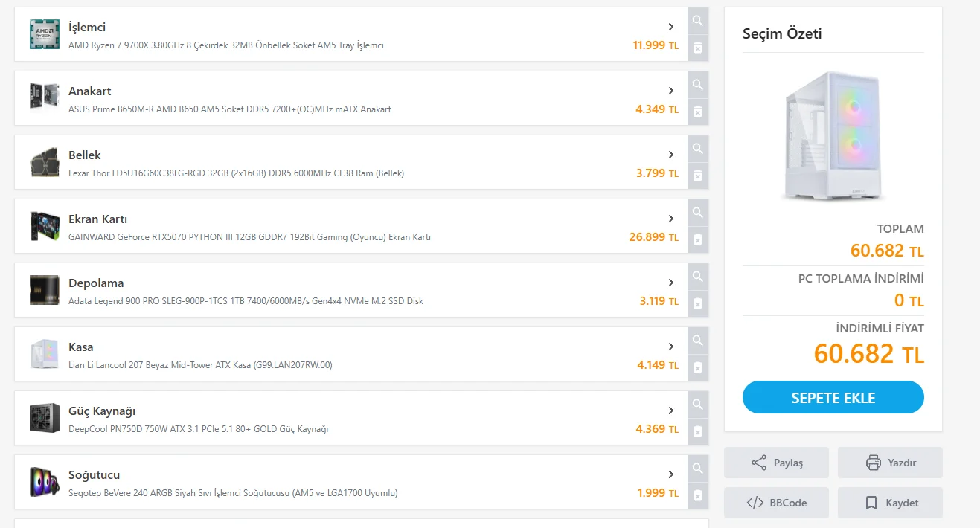980x528 pixels.
Task: Remove the Anakart item via trash icon
Action: point(697,112)
